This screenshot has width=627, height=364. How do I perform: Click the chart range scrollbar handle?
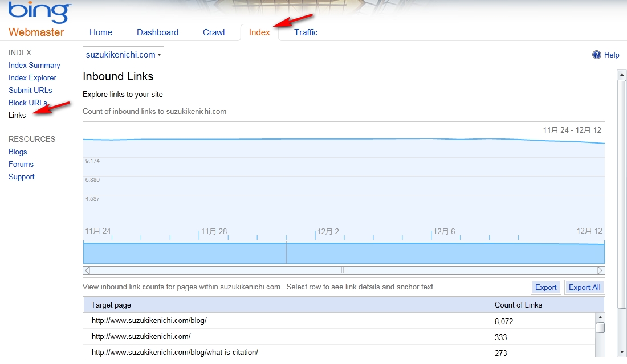[x=344, y=271]
